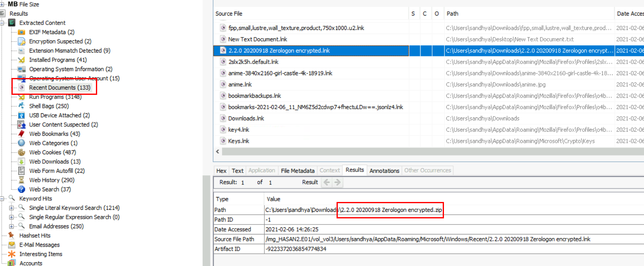Open the Annotations tab
Image resolution: width=644 pixels, height=266 pixels.
pos(385,171)
